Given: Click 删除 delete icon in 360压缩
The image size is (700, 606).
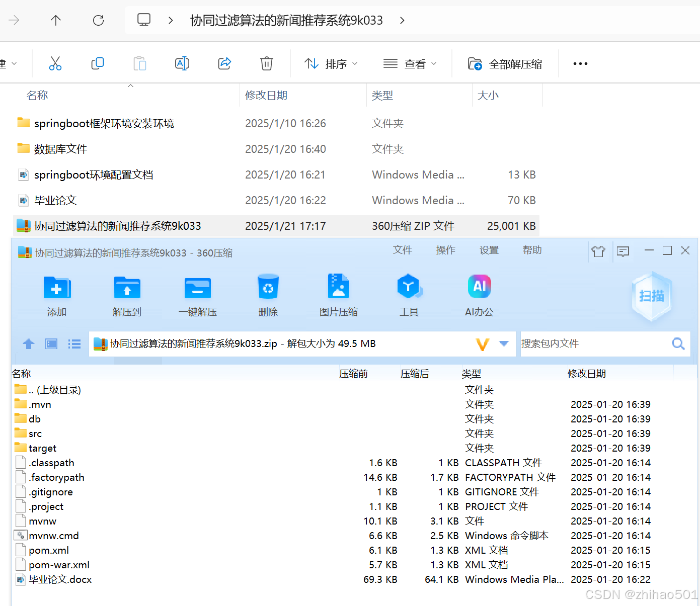Looking at the screenshot, I should point(268,296).
